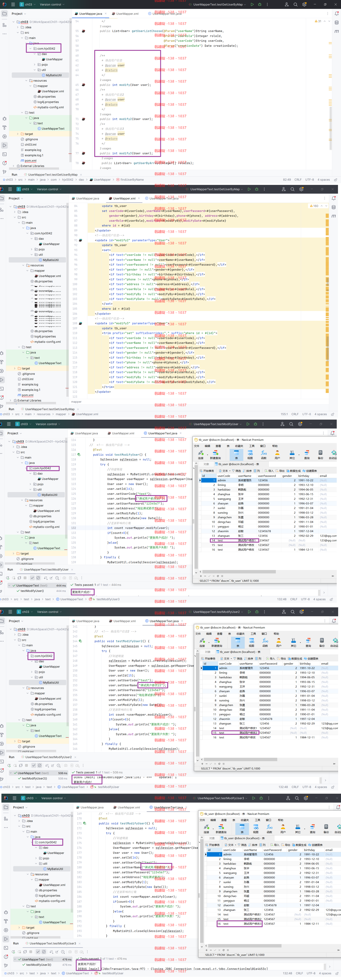The height and width of the screenshot is (980, 341).
Task: Click Navicat 函数 icon in testModifyUser2 window
Action: click(265, 642)
